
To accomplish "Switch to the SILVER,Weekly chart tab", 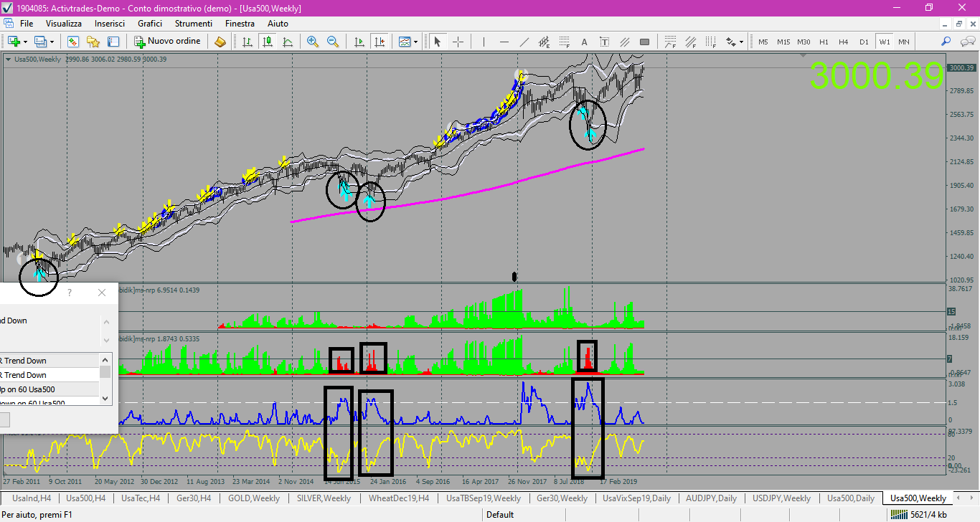I will pyautogui.click(x=324, y=498).
